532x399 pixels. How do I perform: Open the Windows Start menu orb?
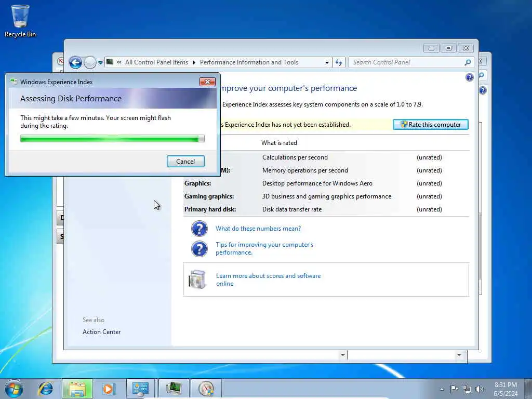click(x=14, y=389)
